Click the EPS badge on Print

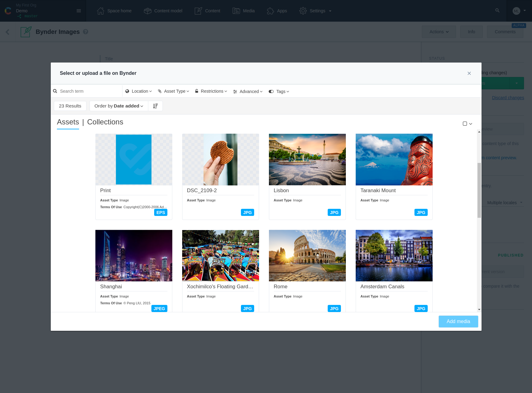[x=161, y=213]
